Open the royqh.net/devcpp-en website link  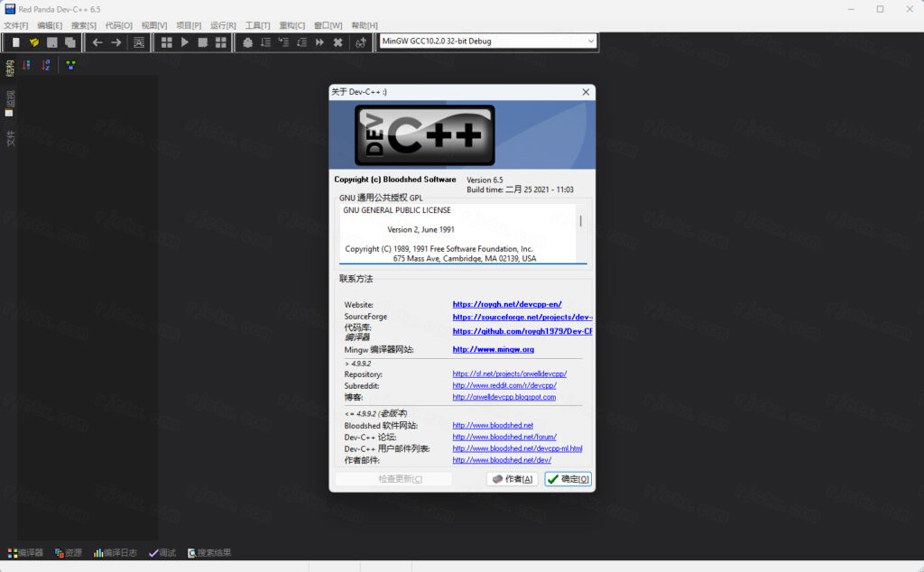click(507, 304)
